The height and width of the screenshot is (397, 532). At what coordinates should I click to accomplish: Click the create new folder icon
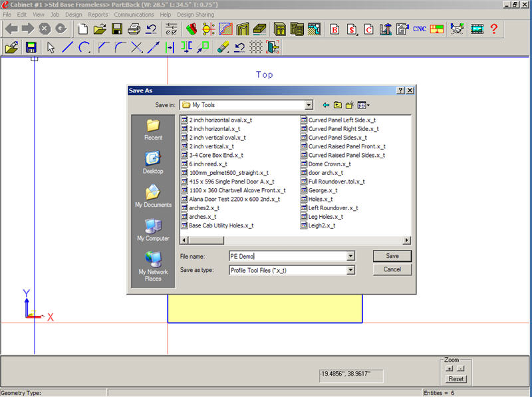tap(350, 105)
